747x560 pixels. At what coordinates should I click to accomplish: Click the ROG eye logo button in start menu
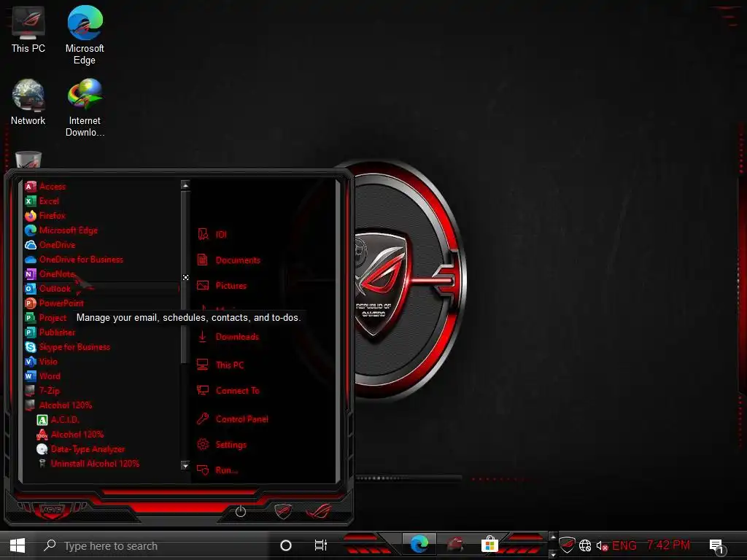pos(319,511)
